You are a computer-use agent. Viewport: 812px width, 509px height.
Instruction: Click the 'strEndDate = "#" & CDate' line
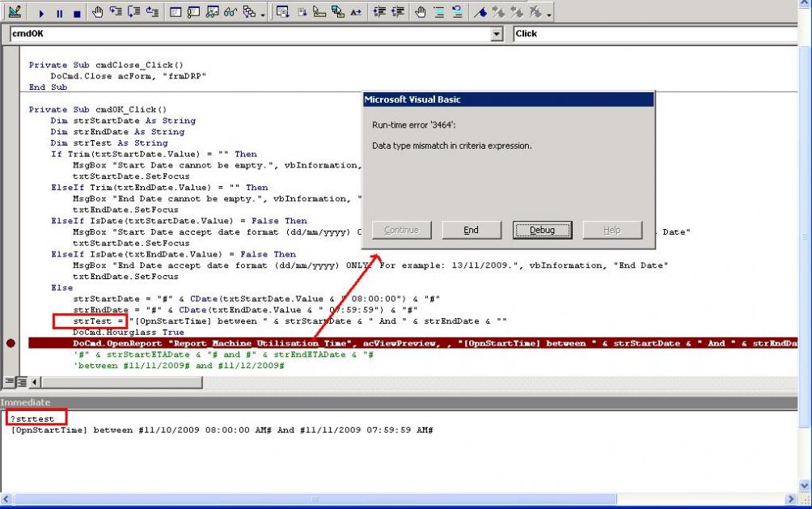245,309
